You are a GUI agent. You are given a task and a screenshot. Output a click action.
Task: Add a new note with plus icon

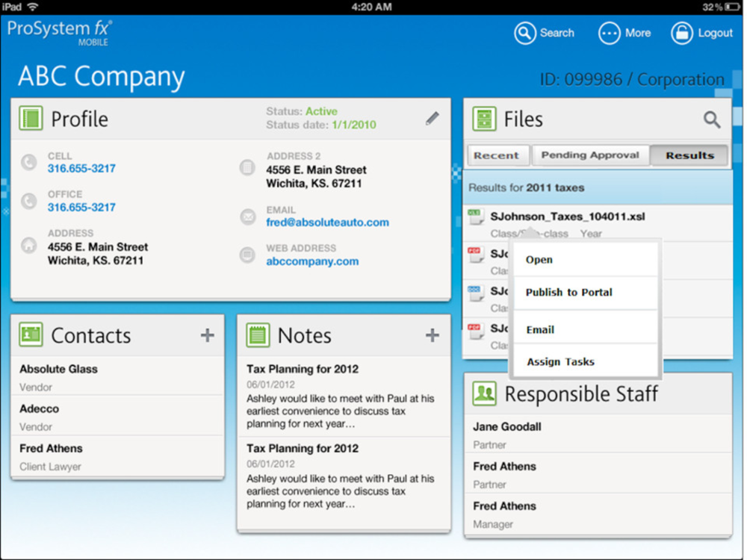pos(433,336)
